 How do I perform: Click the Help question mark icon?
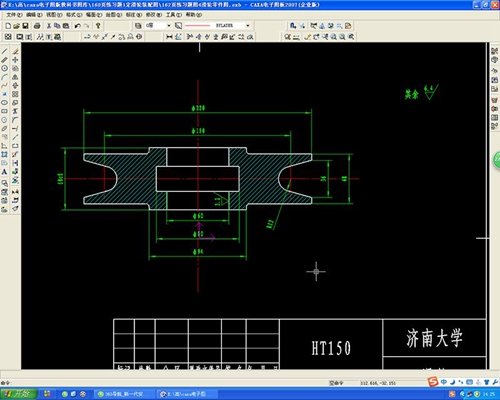pyautogui.click(x=98, y=26)
